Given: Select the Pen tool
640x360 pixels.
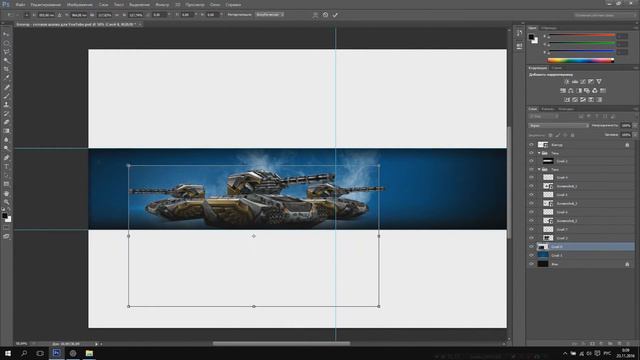Looking at the screenshot, I should point(7,158).
